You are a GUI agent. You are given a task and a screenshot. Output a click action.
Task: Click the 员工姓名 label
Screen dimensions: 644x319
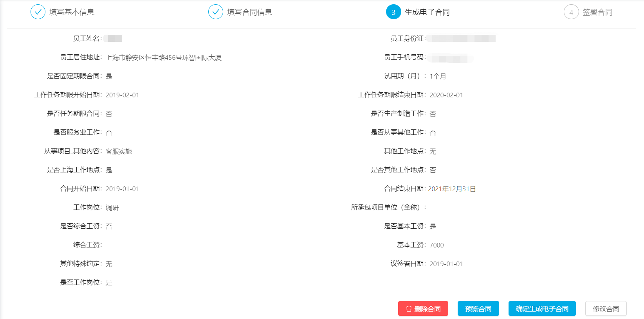coord(88,38)
